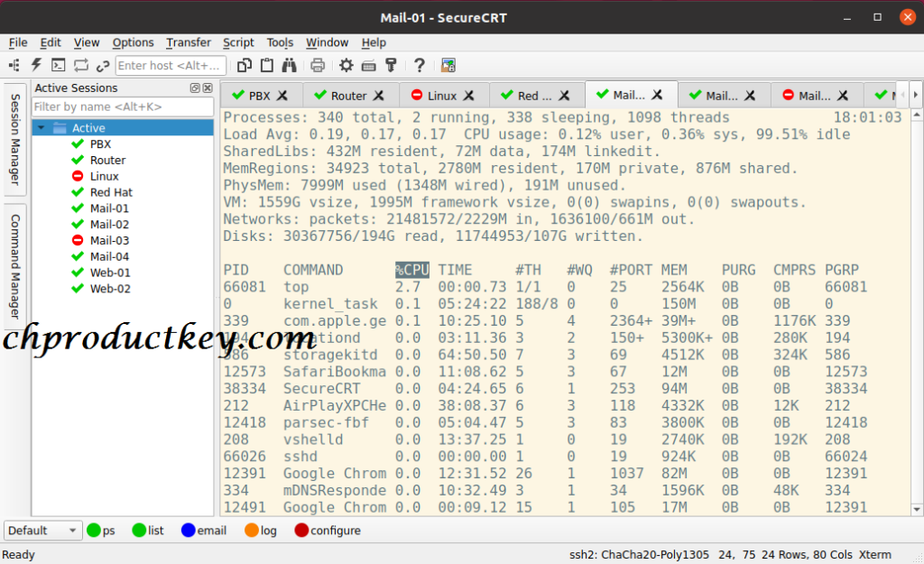
Task: Undock the Active Sessions panel
Action: (x=195, y=88)
